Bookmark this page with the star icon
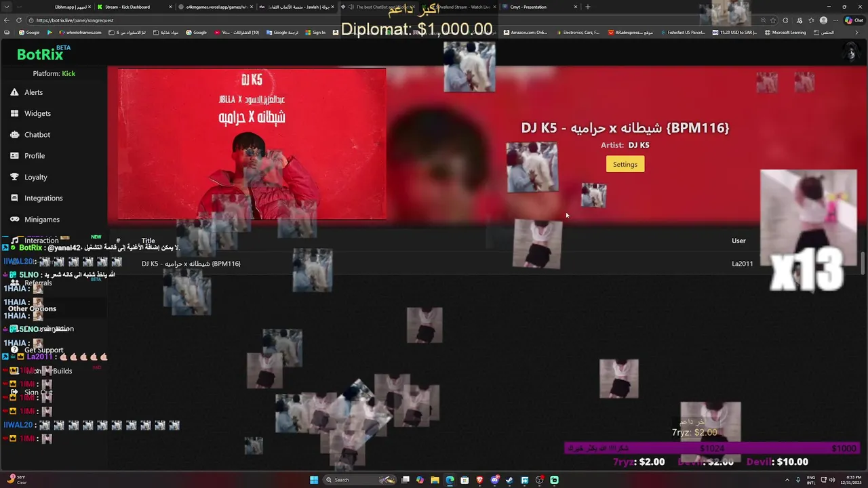The width and height of the screenshot is (868, 488). (773, 20)
